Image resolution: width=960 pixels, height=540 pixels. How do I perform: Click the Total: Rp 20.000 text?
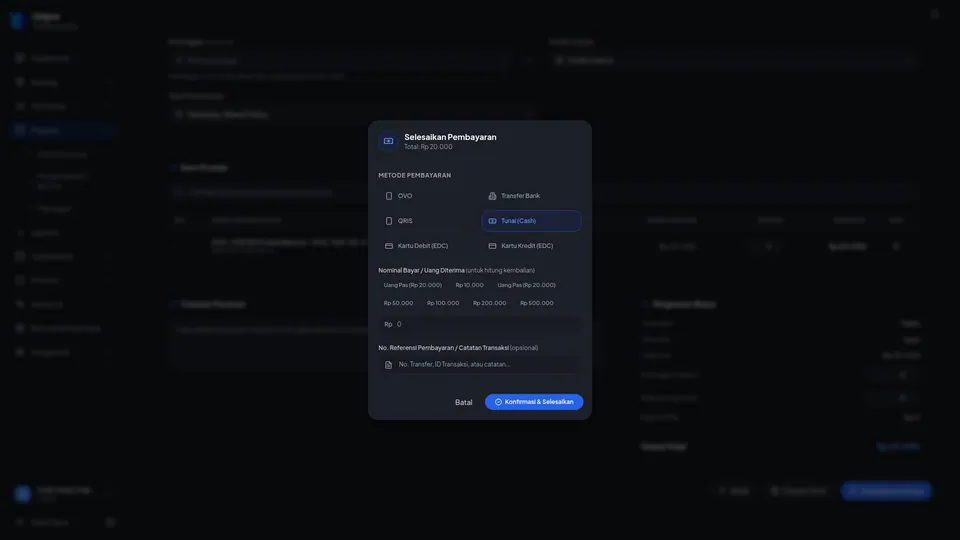(429, 147)
